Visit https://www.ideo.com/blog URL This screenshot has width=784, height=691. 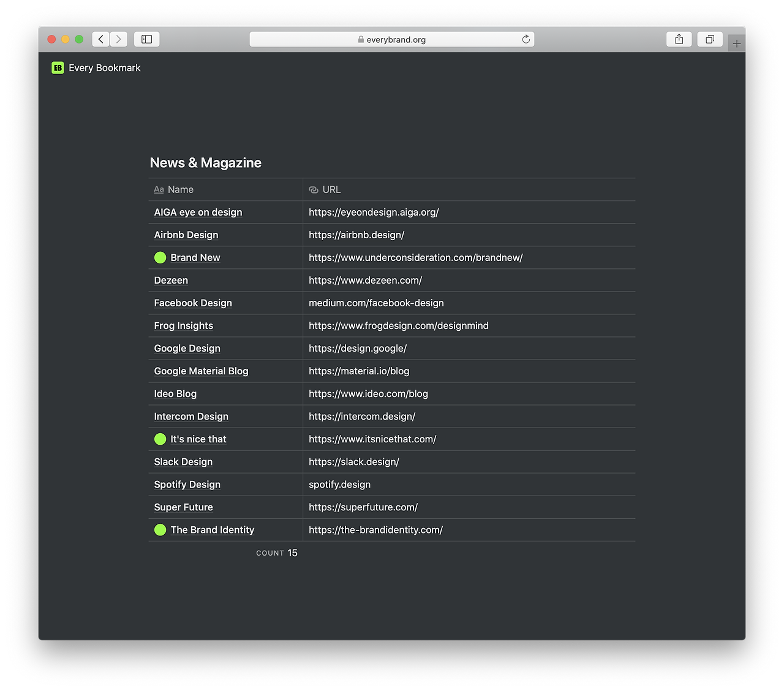368,394
